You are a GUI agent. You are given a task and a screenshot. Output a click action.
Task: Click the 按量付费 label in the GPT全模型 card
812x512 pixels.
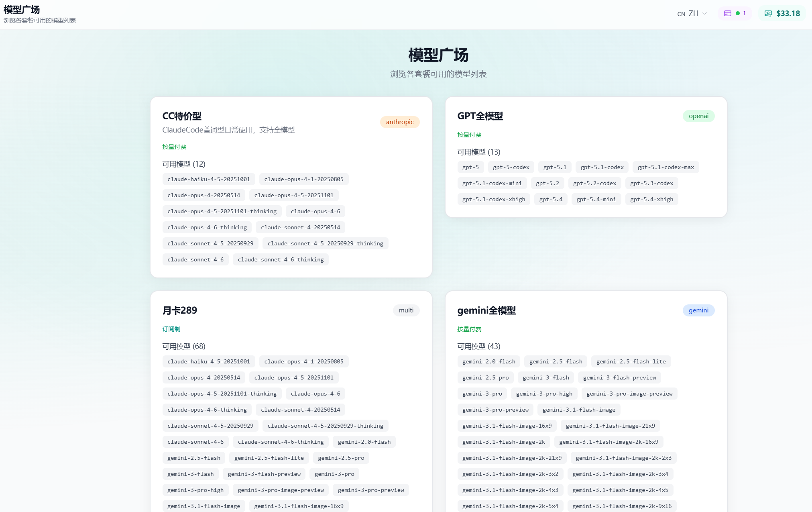(x=469, y=135)
